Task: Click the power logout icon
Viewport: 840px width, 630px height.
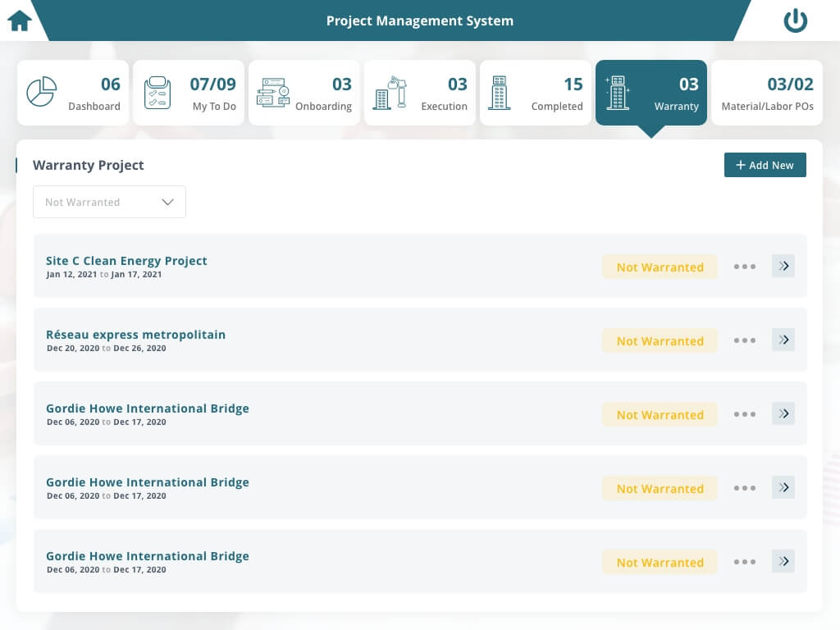Action: 796,21
